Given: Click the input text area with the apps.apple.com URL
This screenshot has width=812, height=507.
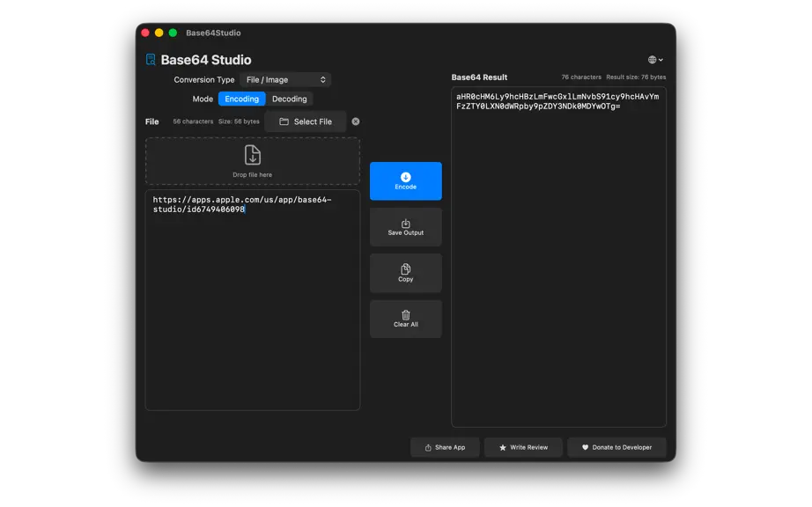Looking at the screenshot, I should 253,300.
